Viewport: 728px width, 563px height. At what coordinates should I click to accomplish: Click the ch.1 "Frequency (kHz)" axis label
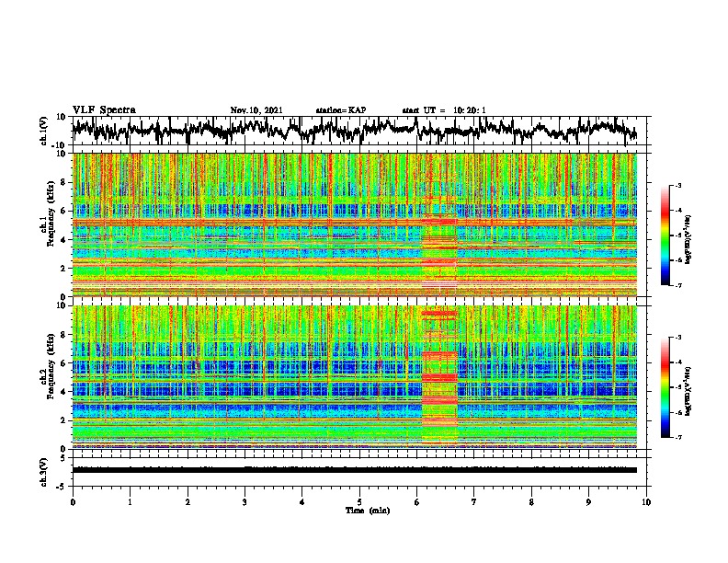pos(51,214)
